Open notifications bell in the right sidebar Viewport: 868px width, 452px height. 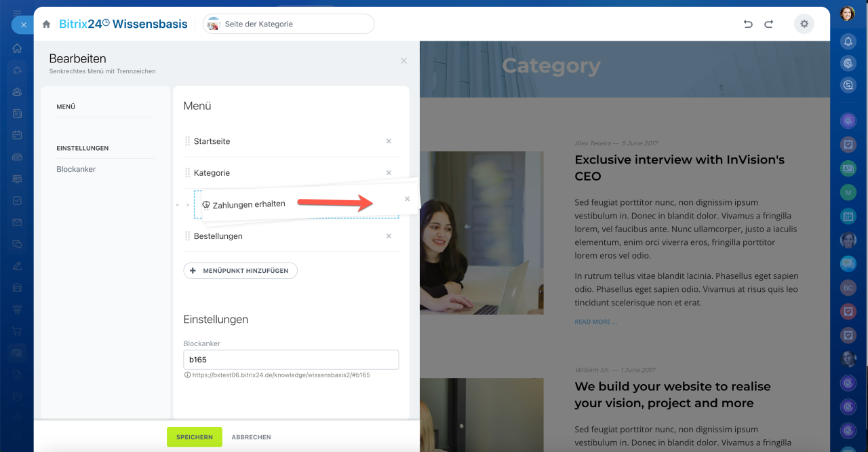[x=848, y=41]
